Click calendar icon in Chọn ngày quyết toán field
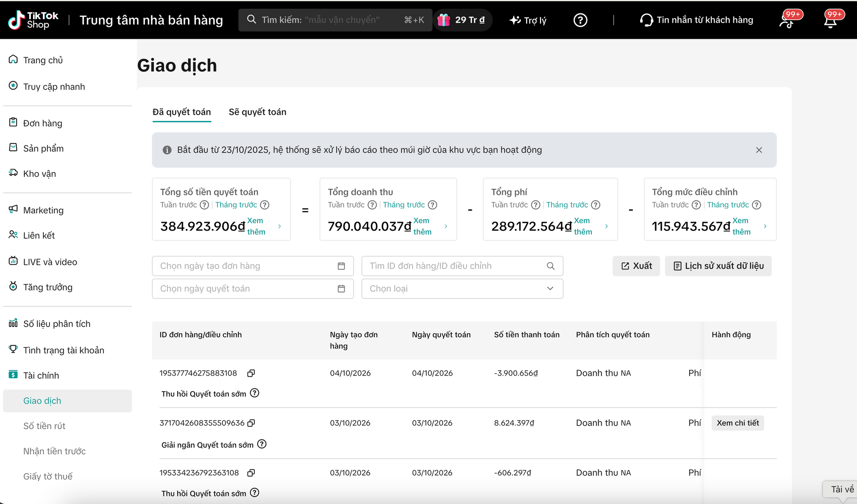This screenshot has width=857, height=504. (341, 289)
